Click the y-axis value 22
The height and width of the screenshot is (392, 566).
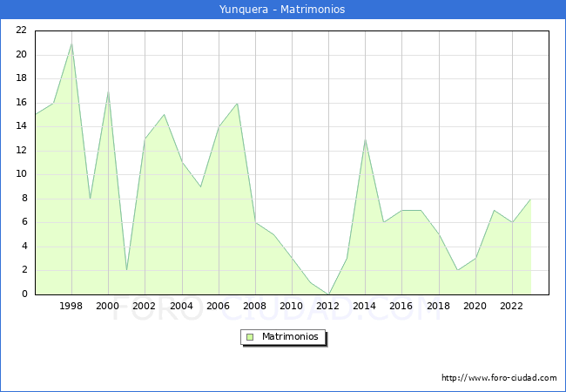coord(21,30)
